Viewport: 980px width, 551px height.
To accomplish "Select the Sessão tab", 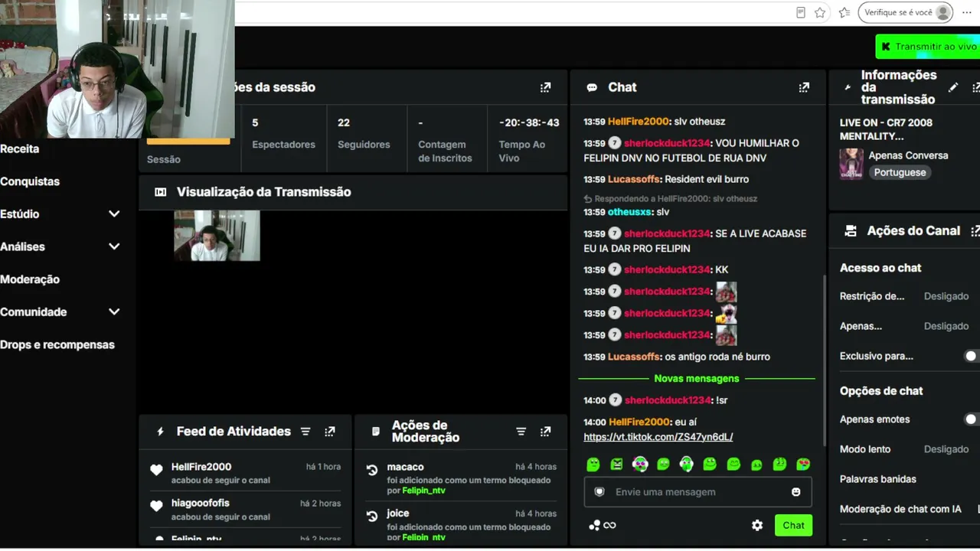I will (x=164, y=159).
